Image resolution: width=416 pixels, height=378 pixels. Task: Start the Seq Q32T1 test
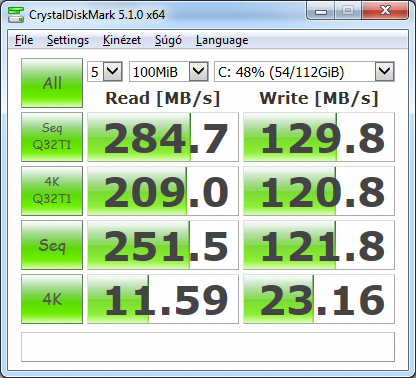(52, 137)
